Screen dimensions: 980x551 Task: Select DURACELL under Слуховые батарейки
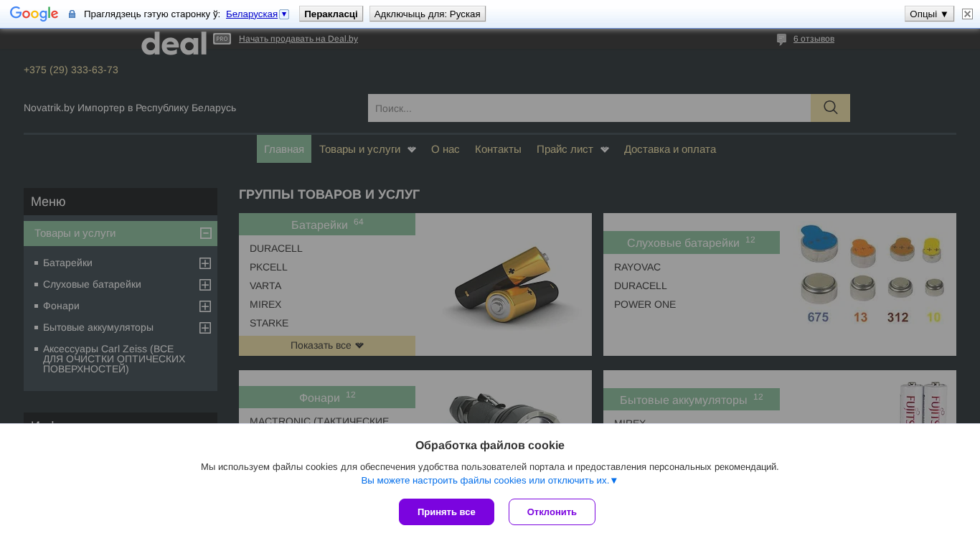[641, 286]
